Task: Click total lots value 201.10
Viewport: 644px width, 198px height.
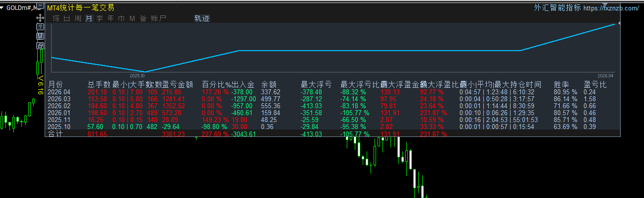Action: [97, 92]
